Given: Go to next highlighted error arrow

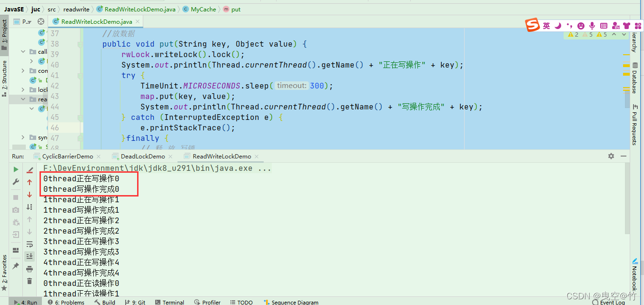Looking at the screenshot, I should (623, 34).
